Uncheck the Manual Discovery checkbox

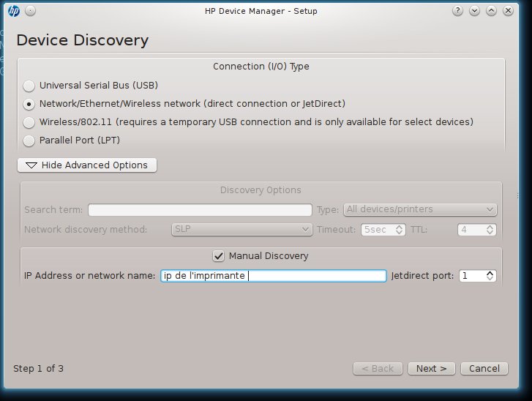pos(219,256)
